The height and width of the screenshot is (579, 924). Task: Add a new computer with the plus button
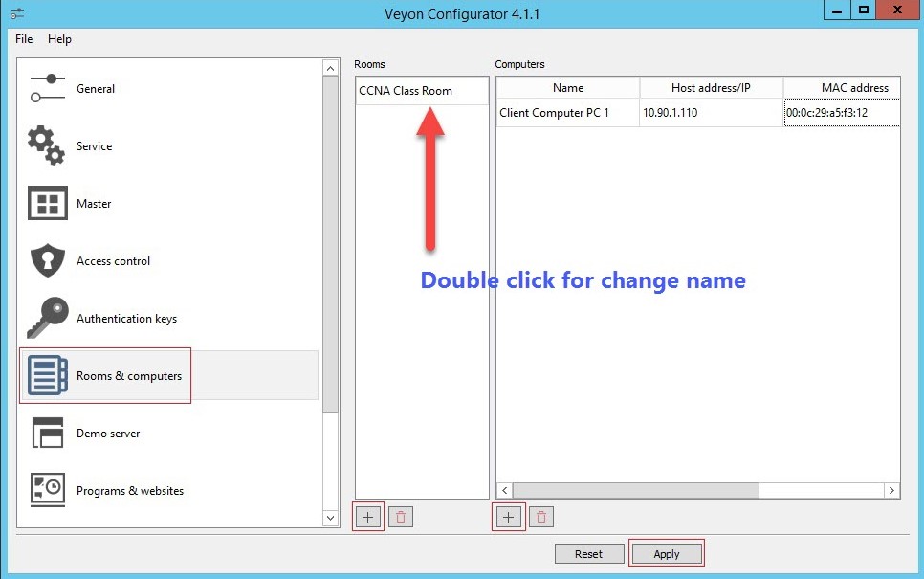point(508,516)
